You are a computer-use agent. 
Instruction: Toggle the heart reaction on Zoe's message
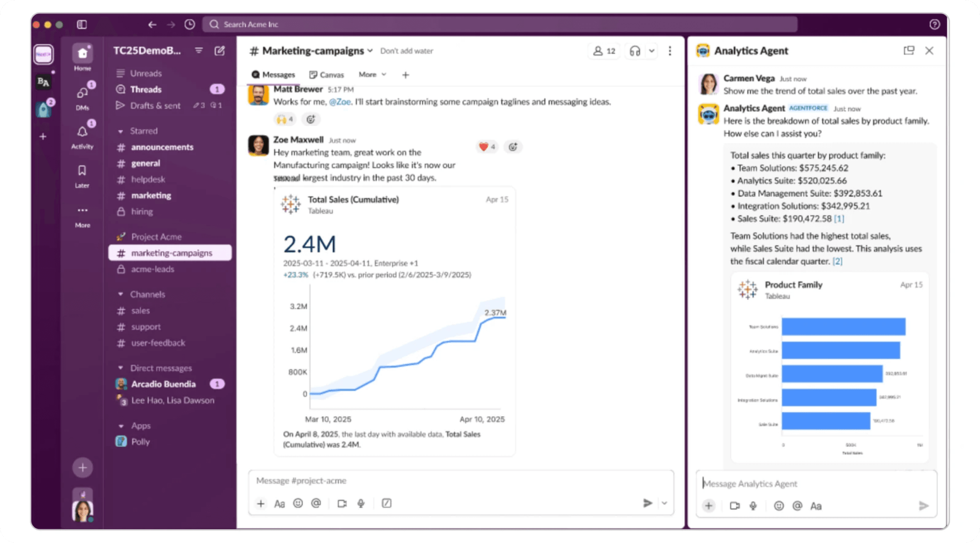click(x=487, y=147)
